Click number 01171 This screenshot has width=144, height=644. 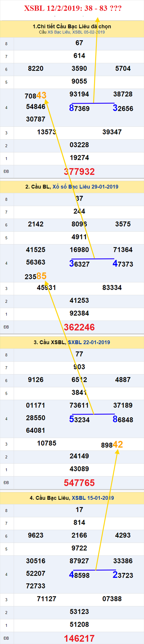pyautogui.click(x=36, y=405)
